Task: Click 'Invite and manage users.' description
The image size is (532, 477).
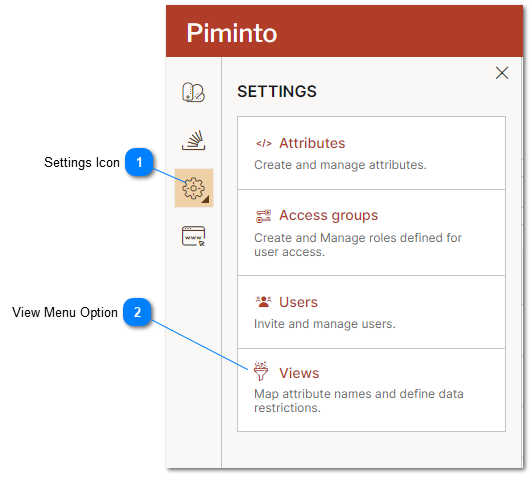Action: click(325, 324)
